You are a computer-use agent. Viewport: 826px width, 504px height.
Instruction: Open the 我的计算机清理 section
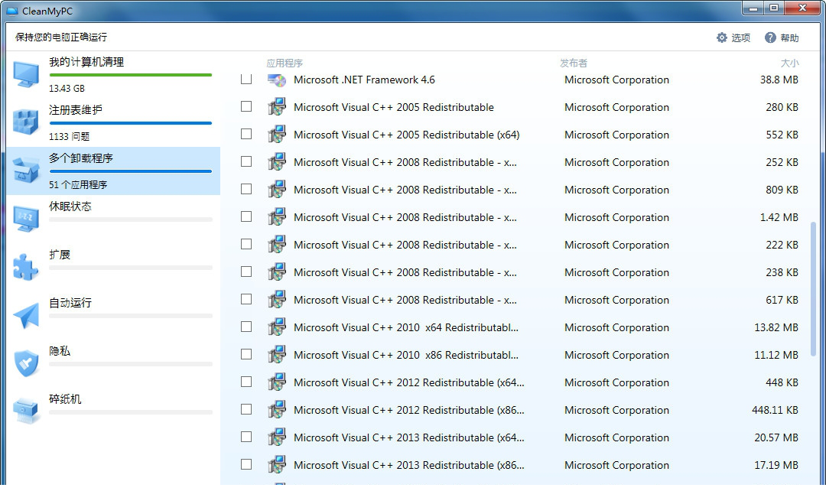(x=113, y=75)
